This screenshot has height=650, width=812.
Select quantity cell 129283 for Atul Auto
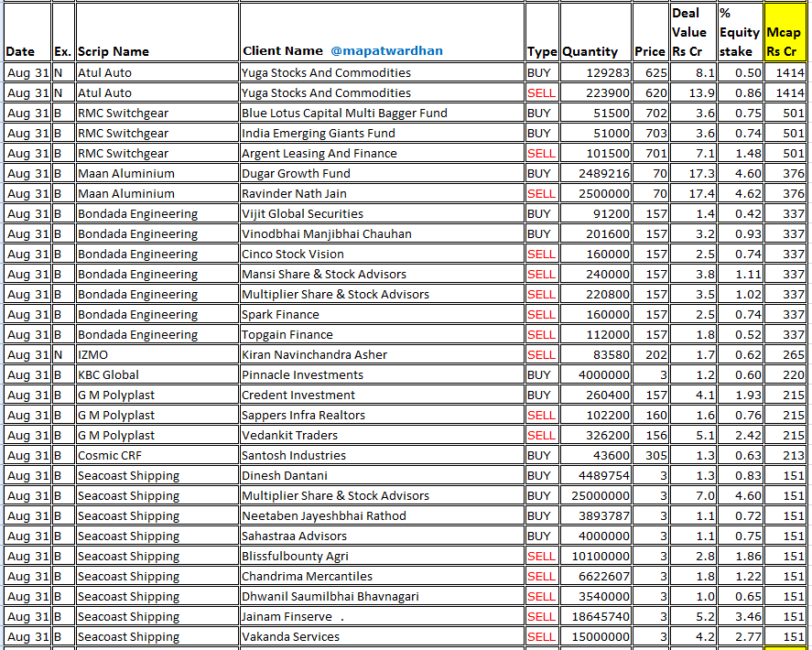click(595, 72)
